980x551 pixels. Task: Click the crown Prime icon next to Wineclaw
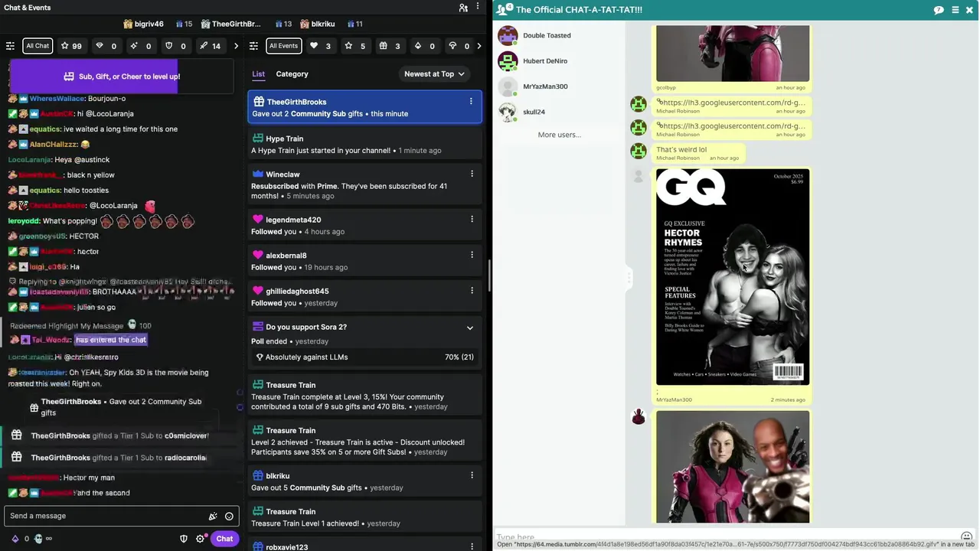click(258, 174)
